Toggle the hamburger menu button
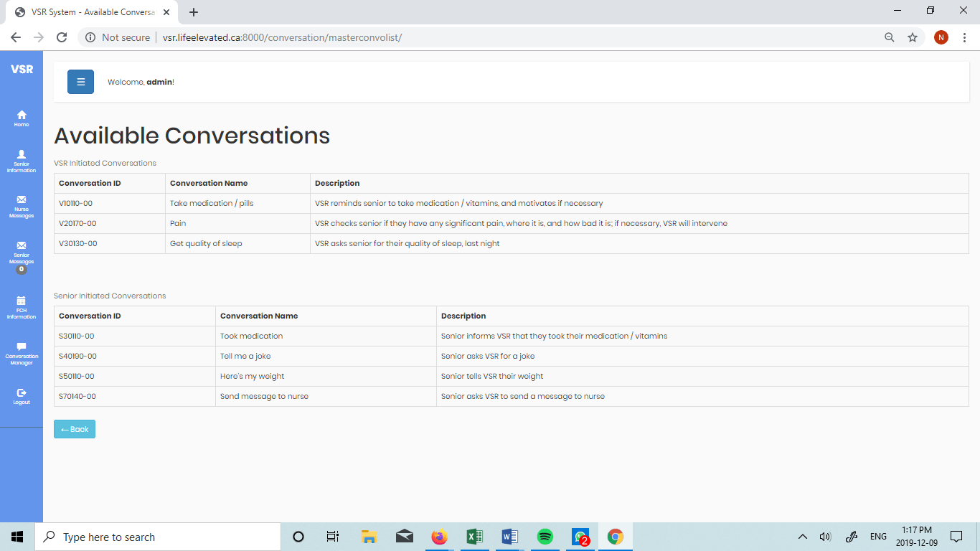Image resolution: width=980 pixels, height=551 pixels. (80, 82)
